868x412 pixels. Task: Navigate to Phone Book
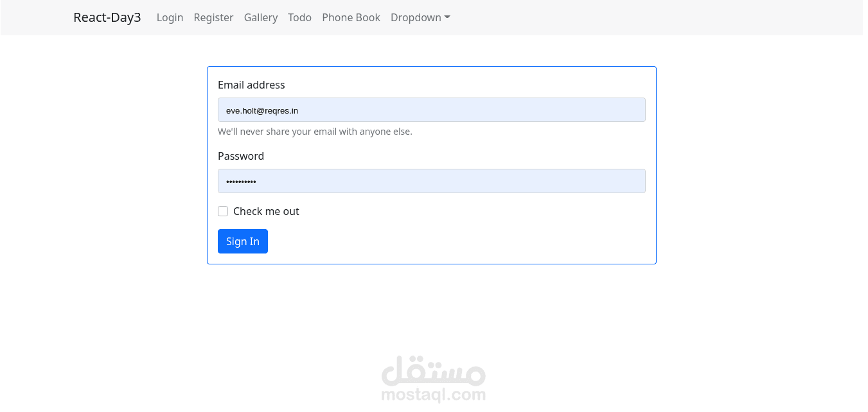pyautogui.click(x=351, y=17)
